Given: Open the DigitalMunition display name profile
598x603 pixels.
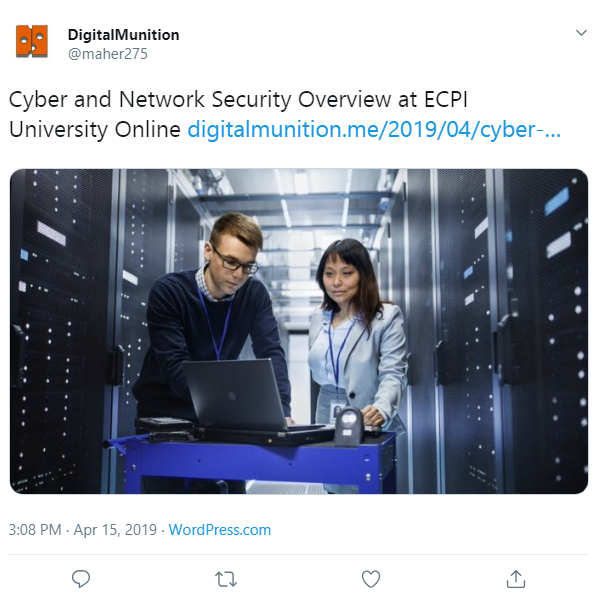Looking at the screenshot, I should (123, 35).
